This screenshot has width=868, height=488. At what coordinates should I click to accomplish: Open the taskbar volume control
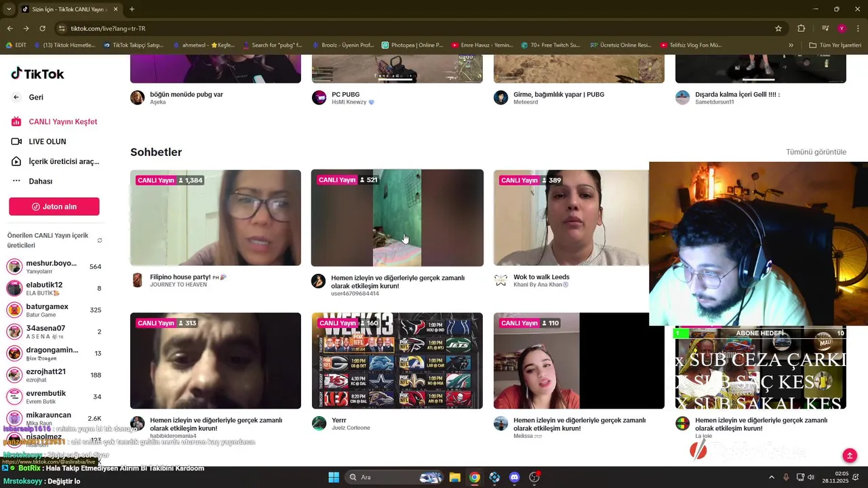coord(811,477)
